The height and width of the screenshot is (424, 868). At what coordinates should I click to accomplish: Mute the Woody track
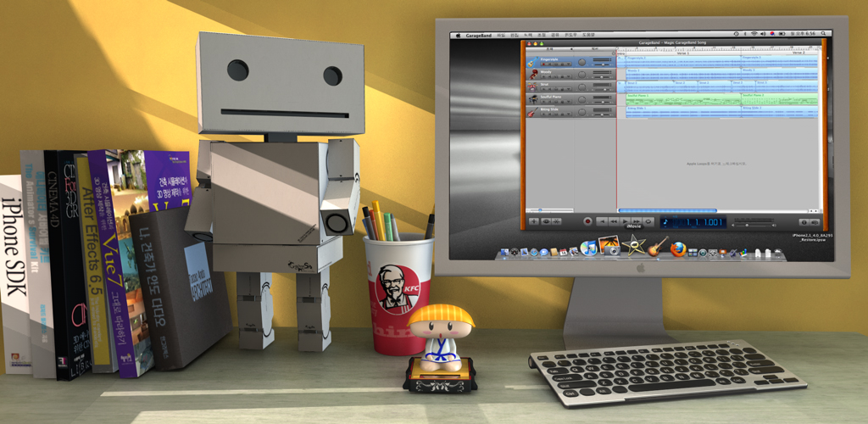point(549,76)
